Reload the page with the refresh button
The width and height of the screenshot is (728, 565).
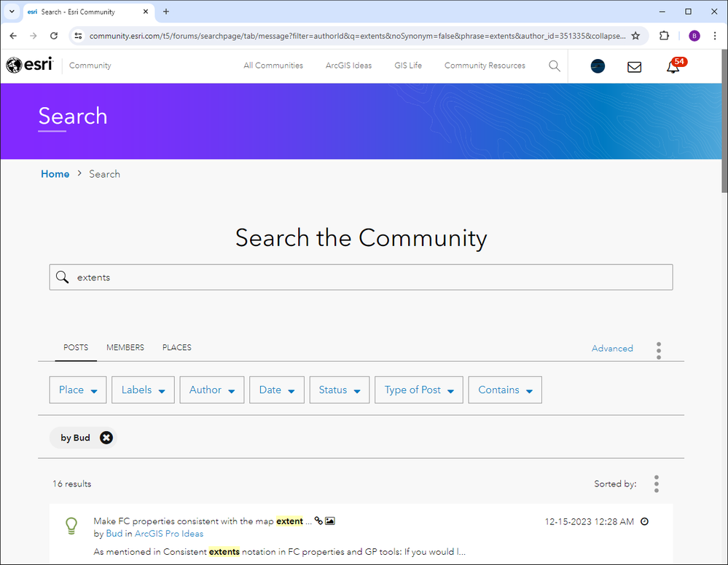tap(54, 36)
